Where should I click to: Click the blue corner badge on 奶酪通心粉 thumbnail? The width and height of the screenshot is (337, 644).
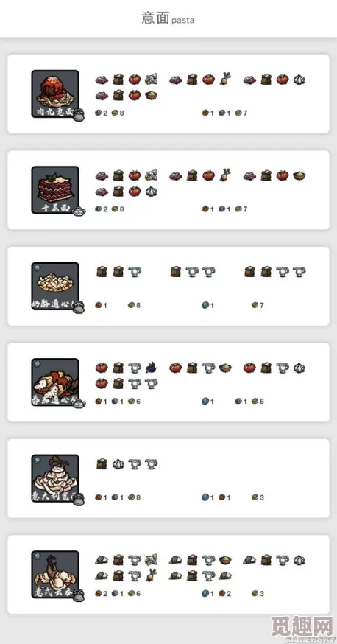[37, 267]
